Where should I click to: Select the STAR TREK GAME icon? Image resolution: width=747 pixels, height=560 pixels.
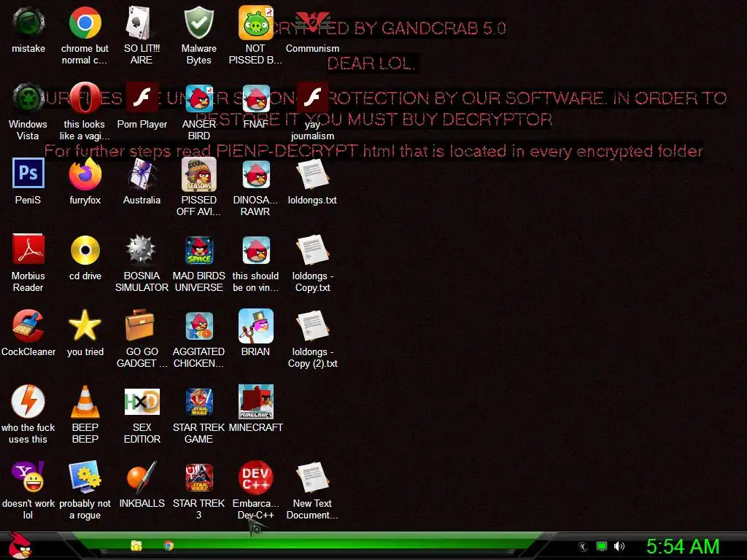198,402
